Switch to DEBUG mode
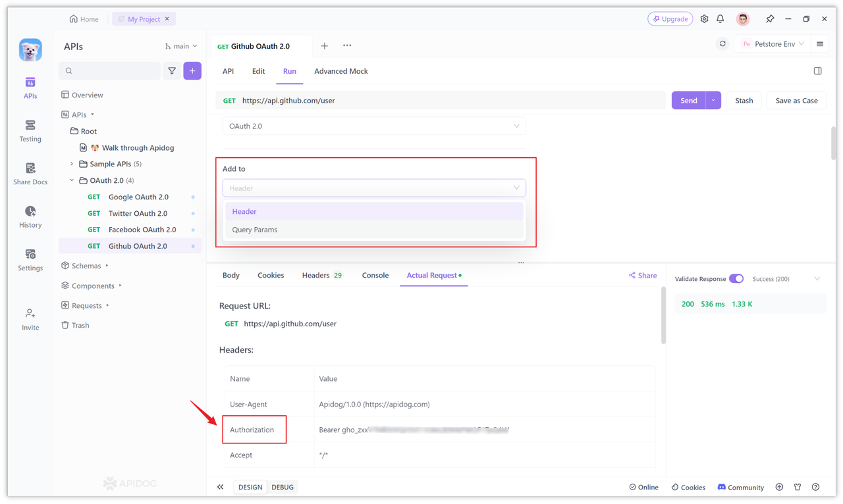The width and height of the screenshot is (843, 504). tap(283, 487)
